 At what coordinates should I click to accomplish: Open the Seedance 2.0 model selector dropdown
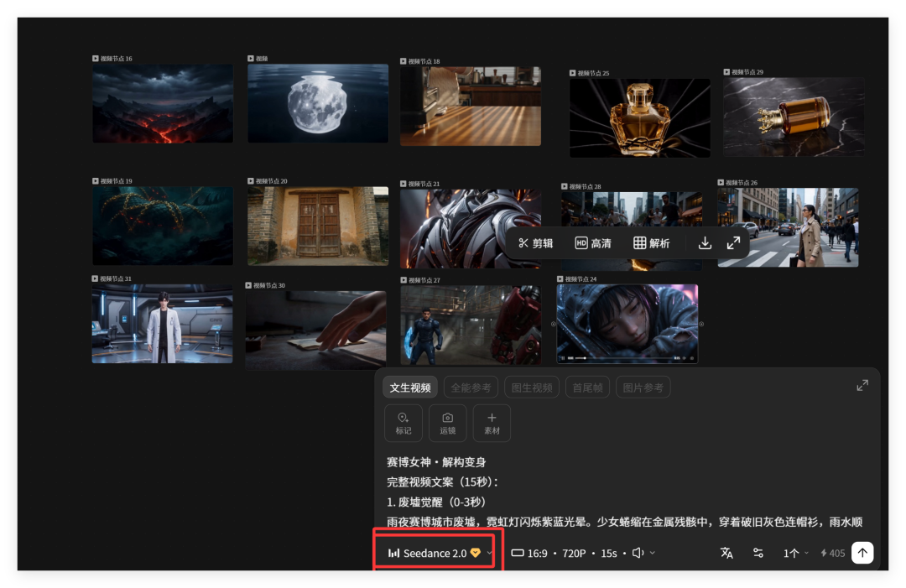point(435,553)
